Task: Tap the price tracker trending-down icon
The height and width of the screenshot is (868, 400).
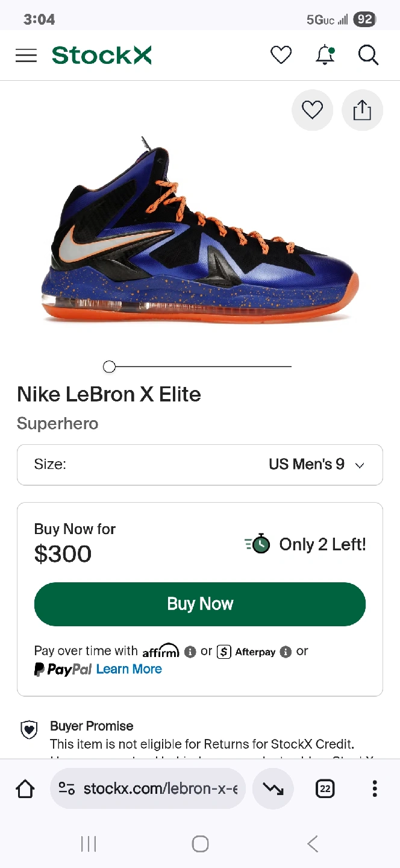Action: click(273, 788)
